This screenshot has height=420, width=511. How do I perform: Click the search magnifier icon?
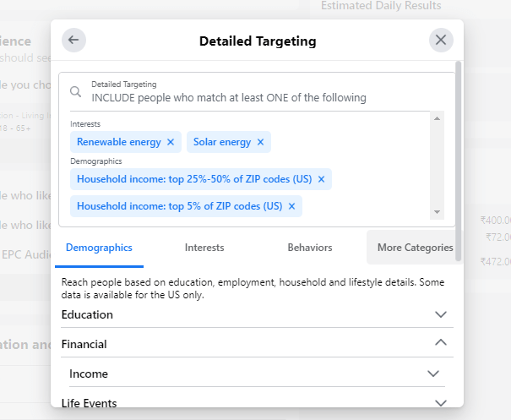point(76,91)
